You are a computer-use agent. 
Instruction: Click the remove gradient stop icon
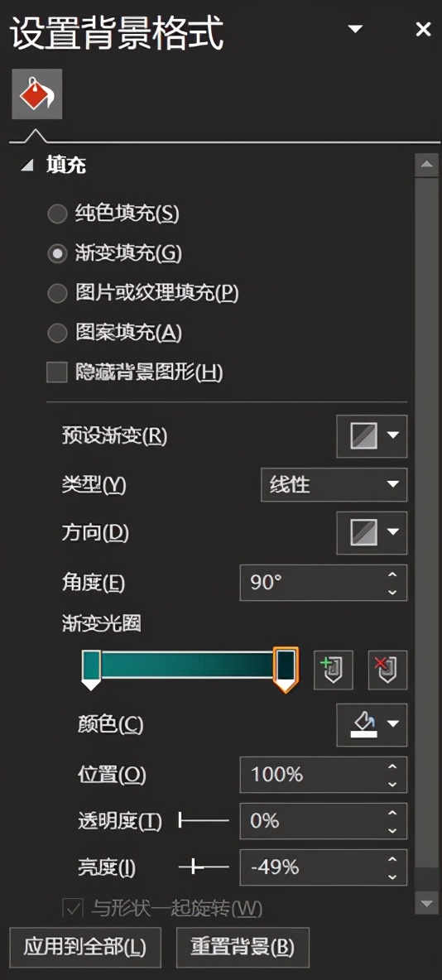coord(387,670)
